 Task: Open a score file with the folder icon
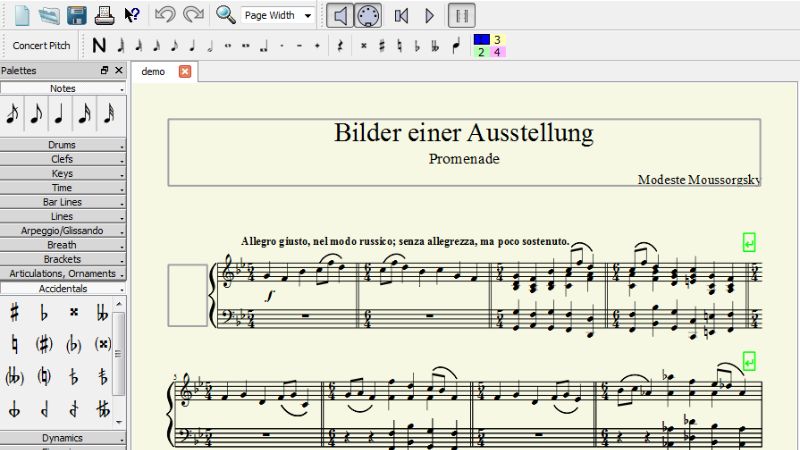(49, 15)
